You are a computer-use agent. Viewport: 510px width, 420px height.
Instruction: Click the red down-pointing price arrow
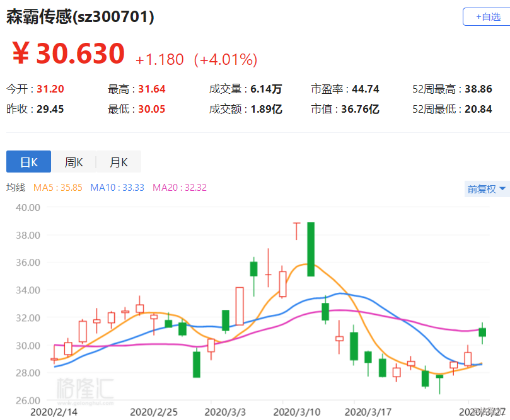(x=296, y=229)
